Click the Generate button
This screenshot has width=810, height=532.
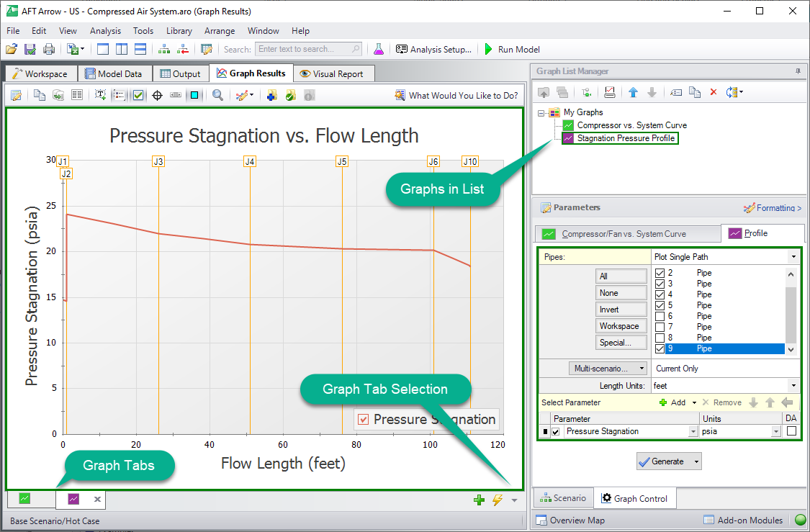[x=669, y=461]
